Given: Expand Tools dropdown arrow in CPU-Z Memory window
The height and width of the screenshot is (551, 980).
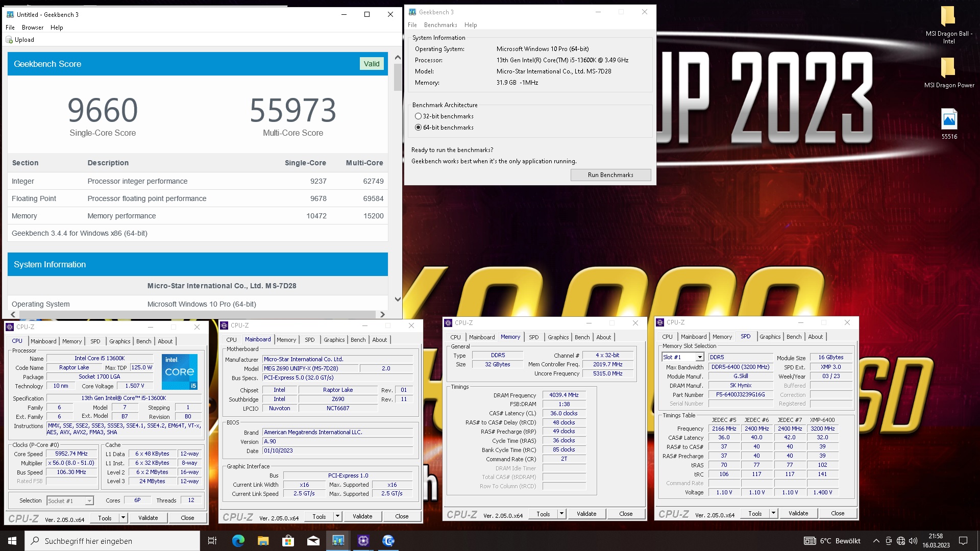Looking at the screenshot, I should 561,514.
